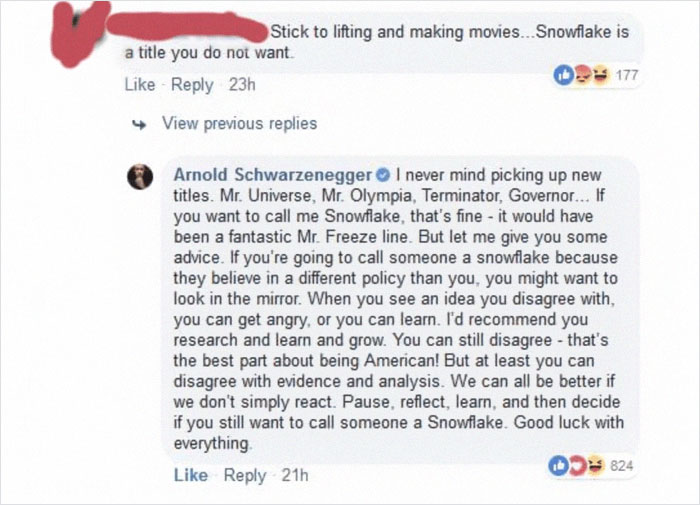700x505 pixels.
Task: Reply to Arnold Schwarzenegger's comment
Action: tap(245, 475)
